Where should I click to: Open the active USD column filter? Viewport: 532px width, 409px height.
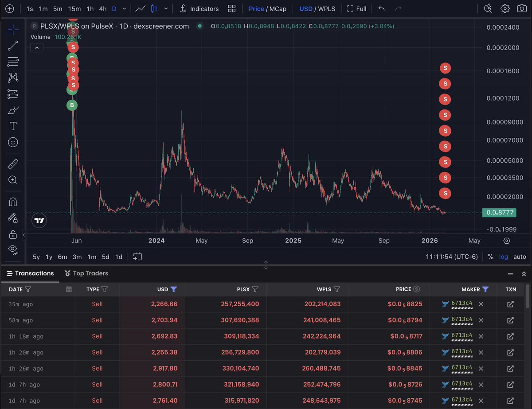click(174, 289)
